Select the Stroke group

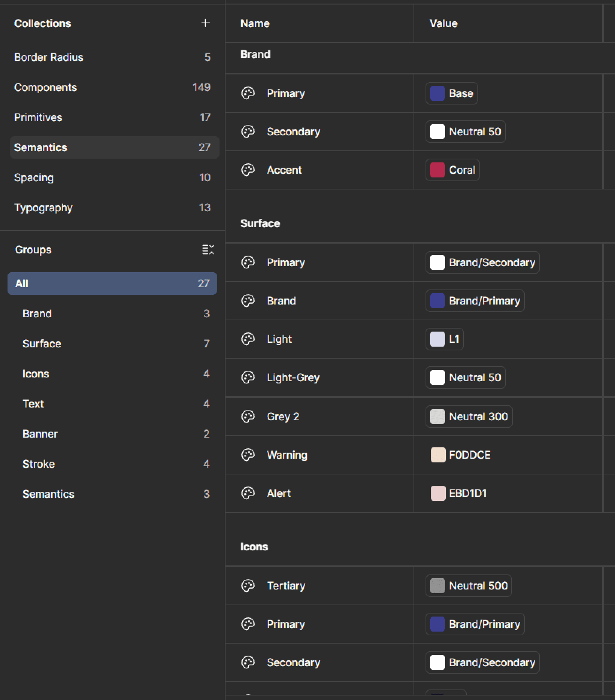click(x=112, y=464)
